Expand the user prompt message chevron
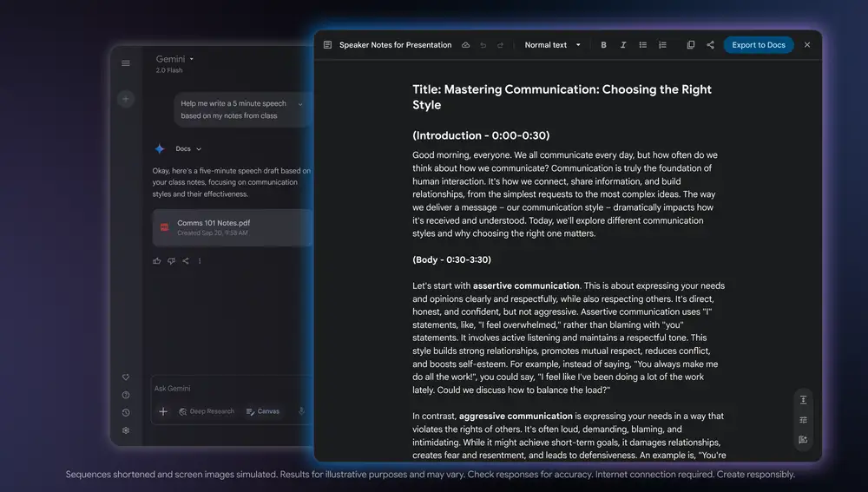 click(300, 104)
